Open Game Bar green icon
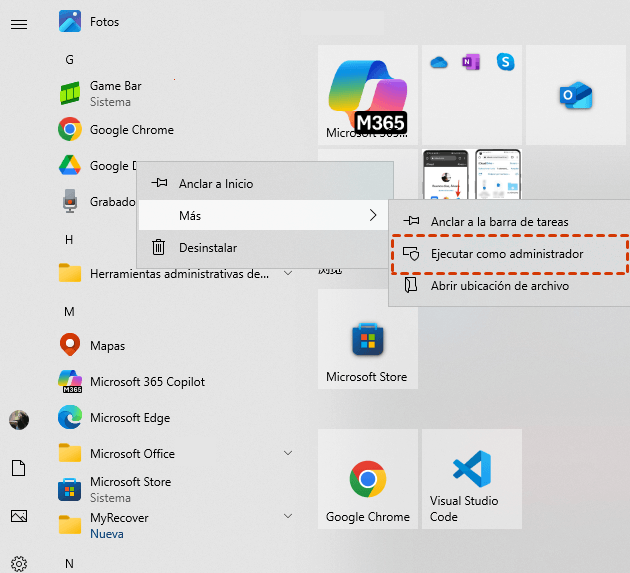 (x=70, y=93)
